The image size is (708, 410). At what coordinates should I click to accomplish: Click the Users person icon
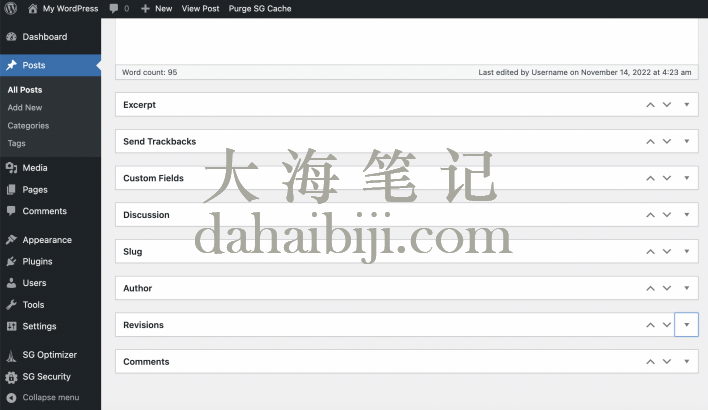coord(11,283)
